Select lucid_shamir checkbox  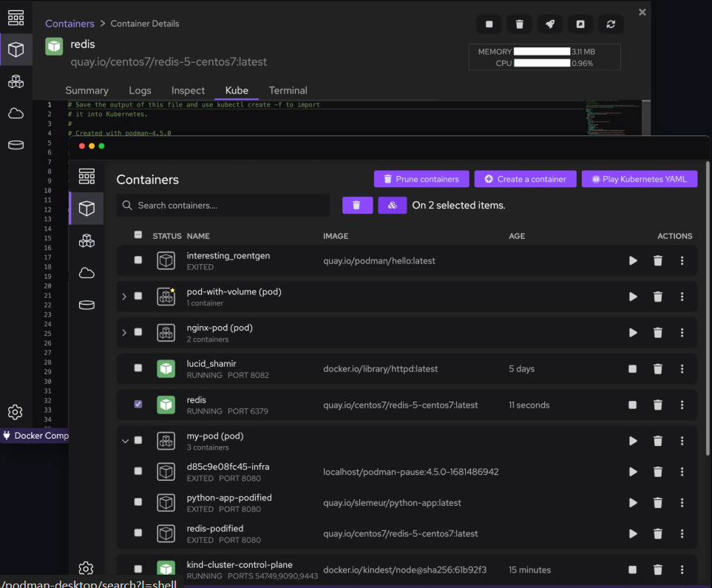[x=138, y=368]
